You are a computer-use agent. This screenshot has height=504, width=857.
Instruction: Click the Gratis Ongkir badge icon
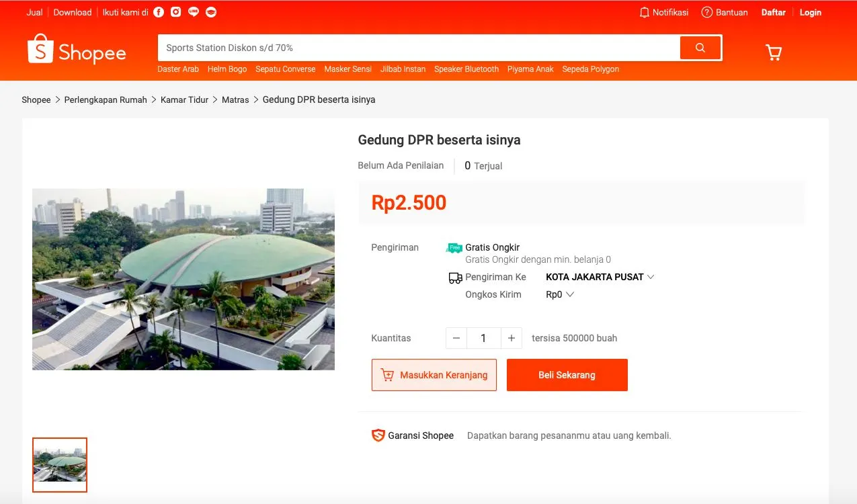point(454,247)
